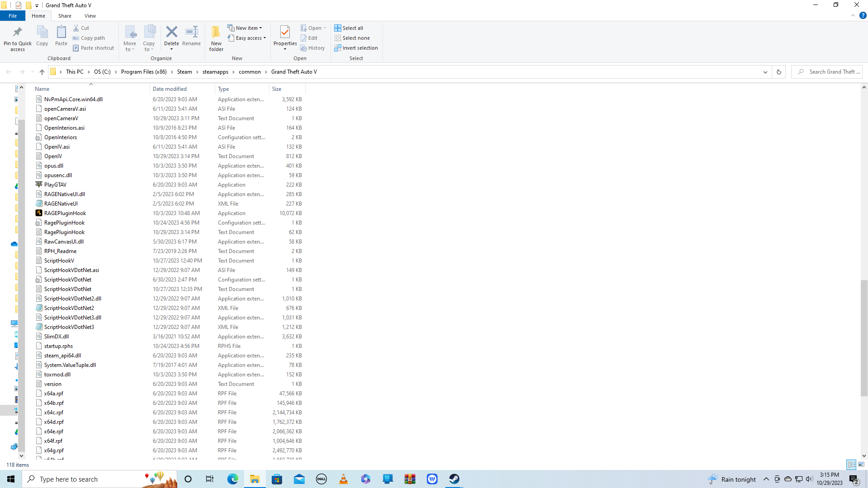This screenshot has height=488, width=868.
Task: Open Steam from the taskbar
Action: [x=454, y=479]
